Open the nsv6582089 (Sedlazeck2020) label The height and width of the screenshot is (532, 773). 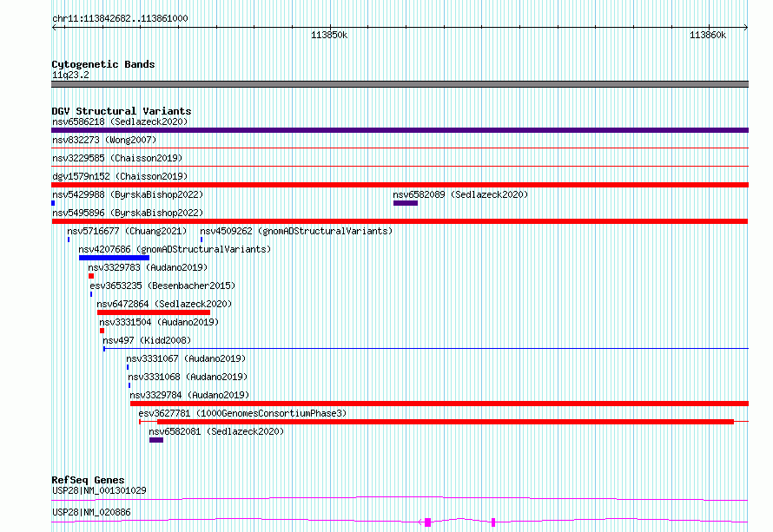[460, 194]
